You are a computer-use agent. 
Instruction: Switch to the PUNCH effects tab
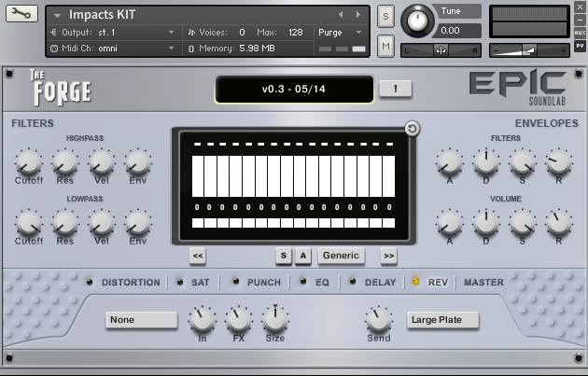[264, 283]
